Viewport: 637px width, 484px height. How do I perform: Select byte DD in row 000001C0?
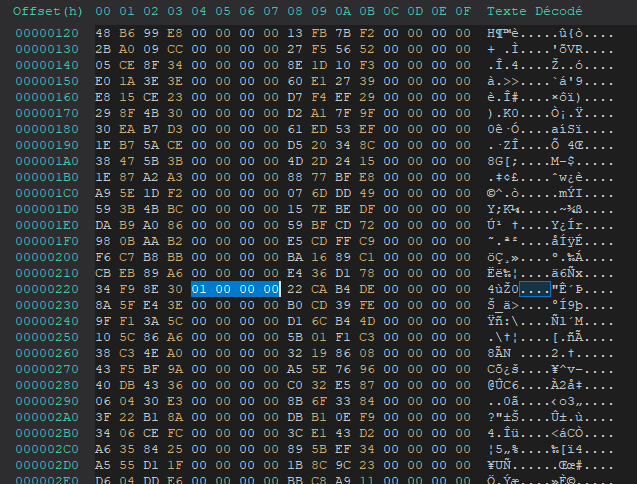coord(343,193)
